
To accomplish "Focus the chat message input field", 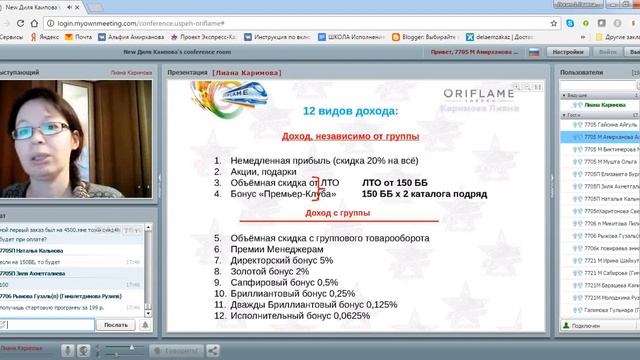I will [x=47, y=325].
